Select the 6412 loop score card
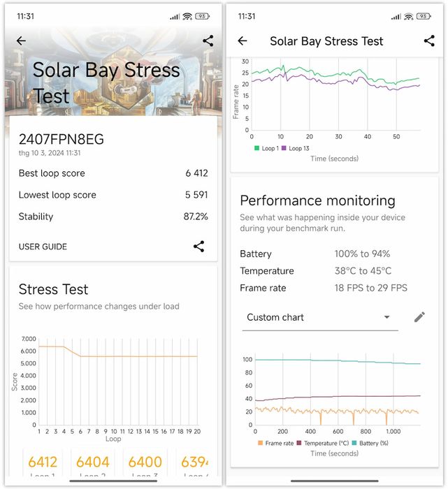Viewport: 448px width, 489px height. click(43, 462)
